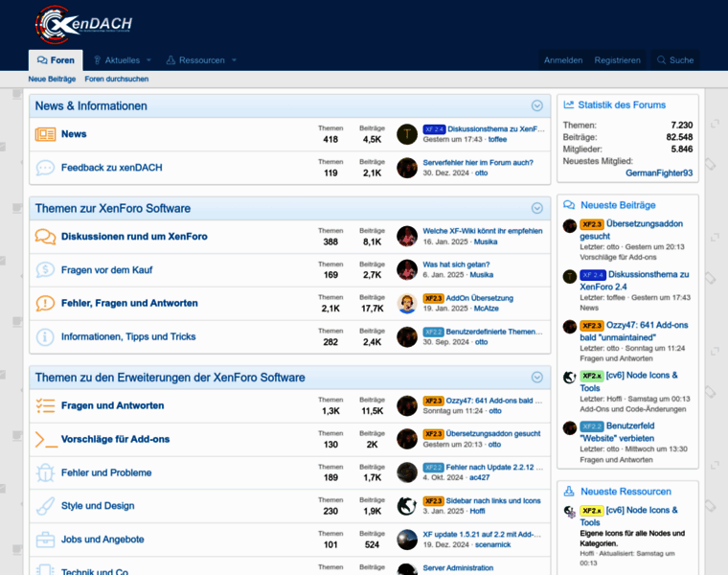Click the Fehler, Fragen und Antworten exclamation icon

(45, 303)
